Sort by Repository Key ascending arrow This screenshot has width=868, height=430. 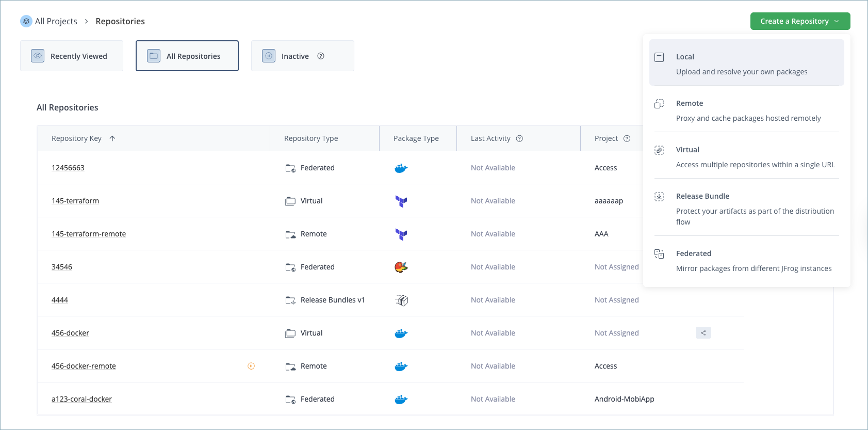pyautogui.click(x=112, y=138)
